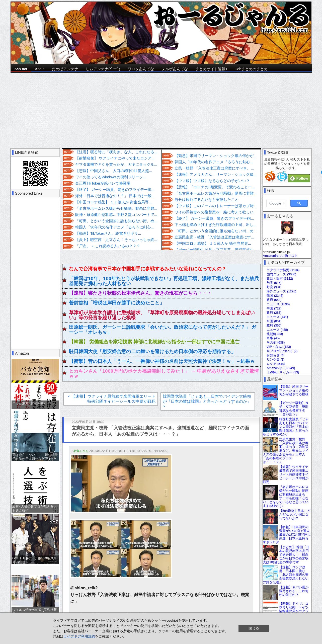This screenshot has height=644, width=322.
Task: Open recent article 【速報】ヤバい雲が激写される
Action: [294, 591]
